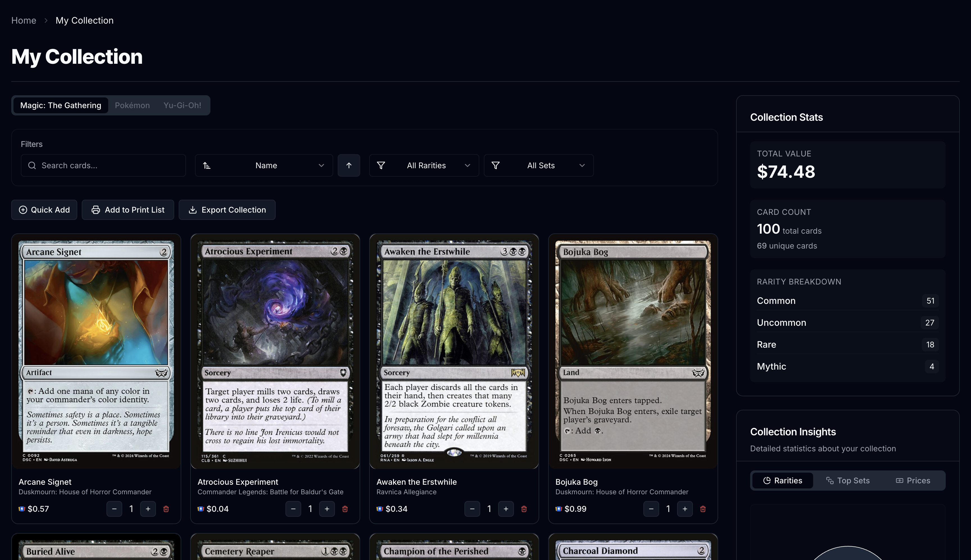
Task: Click Add to Print List
Action: tap(128, 210)
